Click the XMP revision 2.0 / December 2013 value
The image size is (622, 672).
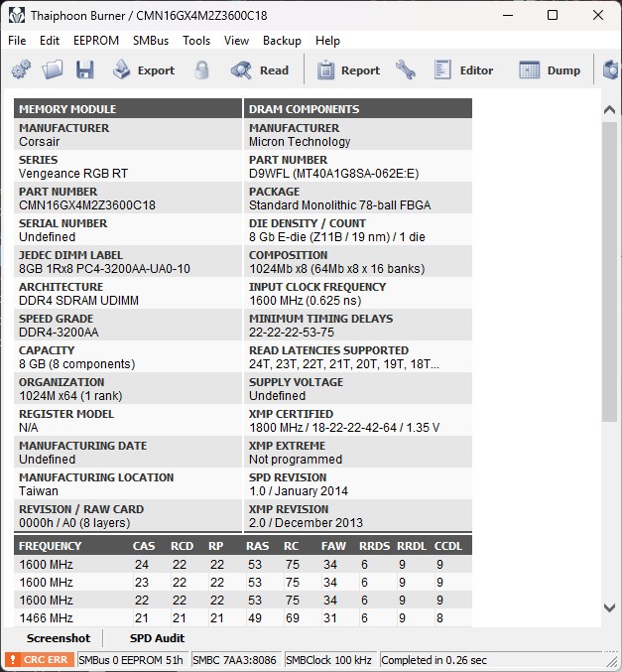coord(306,523)
